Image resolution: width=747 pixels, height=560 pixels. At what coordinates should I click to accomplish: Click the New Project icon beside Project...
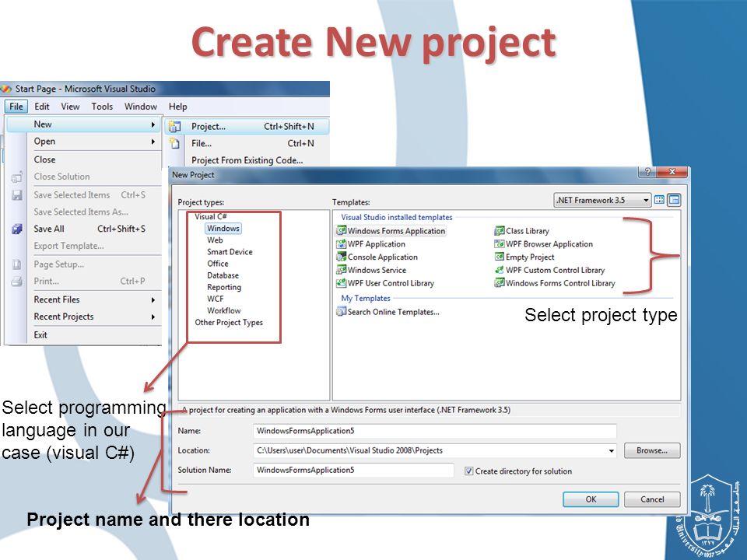[175, 127]
